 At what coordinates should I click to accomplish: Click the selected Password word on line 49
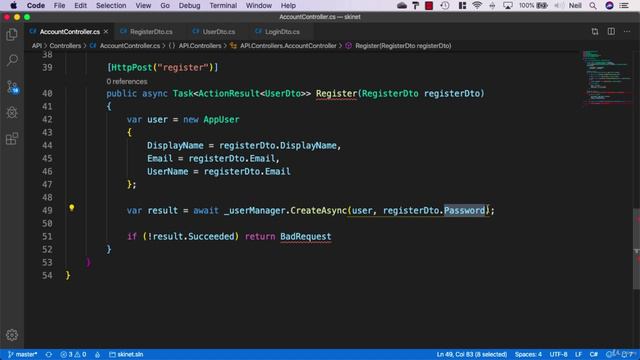pyautogui.click(x=464, y=211)
